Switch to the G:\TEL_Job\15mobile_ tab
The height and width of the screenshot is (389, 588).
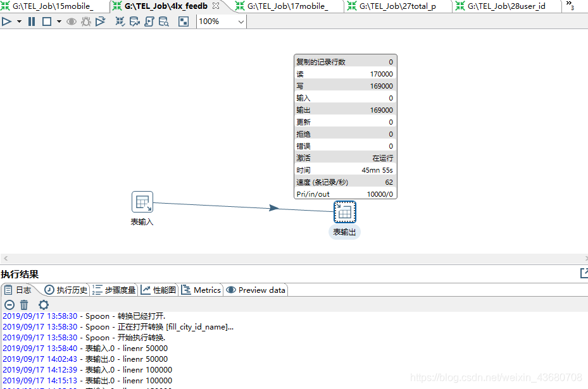click(x=53, y=6)
